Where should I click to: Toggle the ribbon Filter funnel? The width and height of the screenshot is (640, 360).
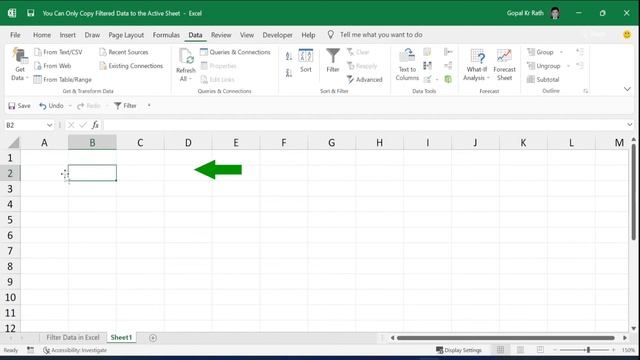333,60
